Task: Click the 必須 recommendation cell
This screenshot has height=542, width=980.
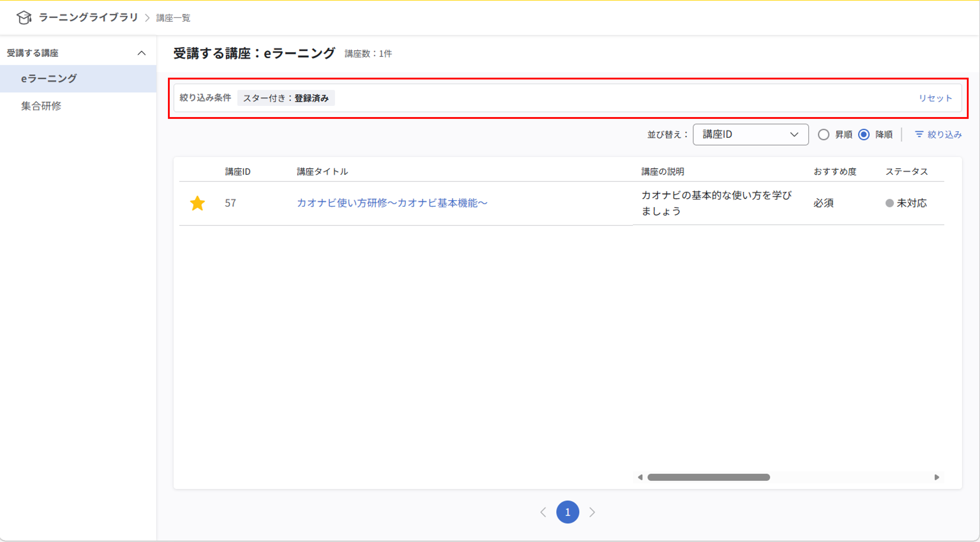Action: click(823, 203)
